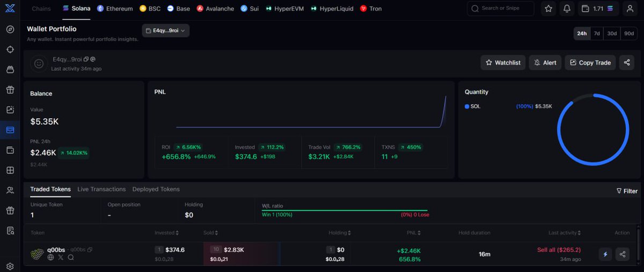The width and height of the screenshot is (644, 272).
Task: Open settings gear at sidebar bottom
Action: click(x=10, y=266)
